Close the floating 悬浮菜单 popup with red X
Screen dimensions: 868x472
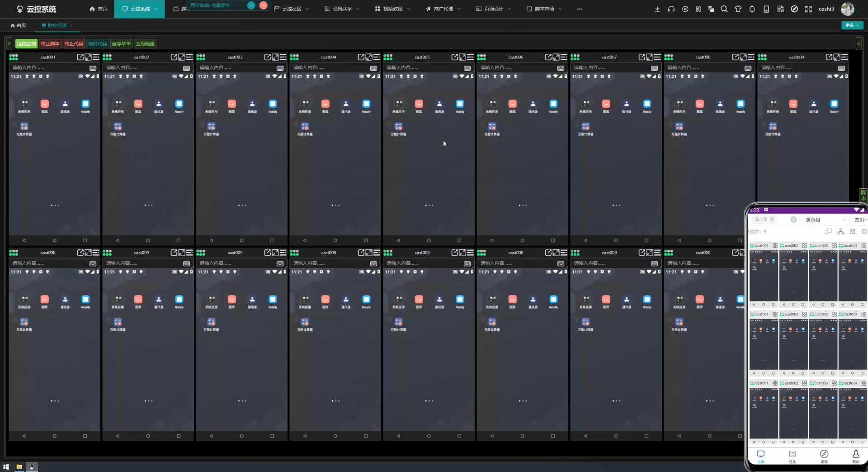coord(264,5)
